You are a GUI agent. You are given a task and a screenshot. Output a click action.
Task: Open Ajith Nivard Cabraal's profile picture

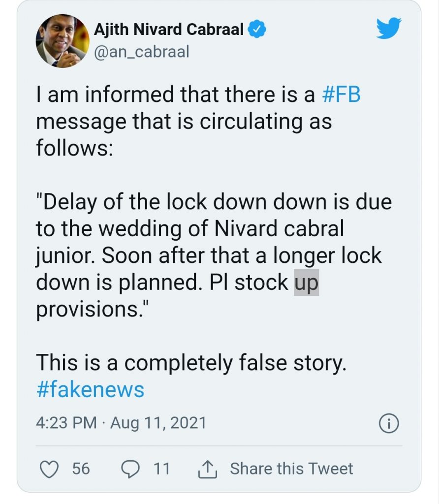(63, 41)
